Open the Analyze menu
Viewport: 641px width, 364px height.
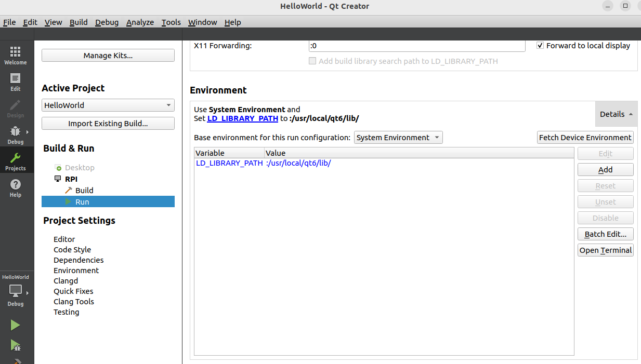coord(140,22)
